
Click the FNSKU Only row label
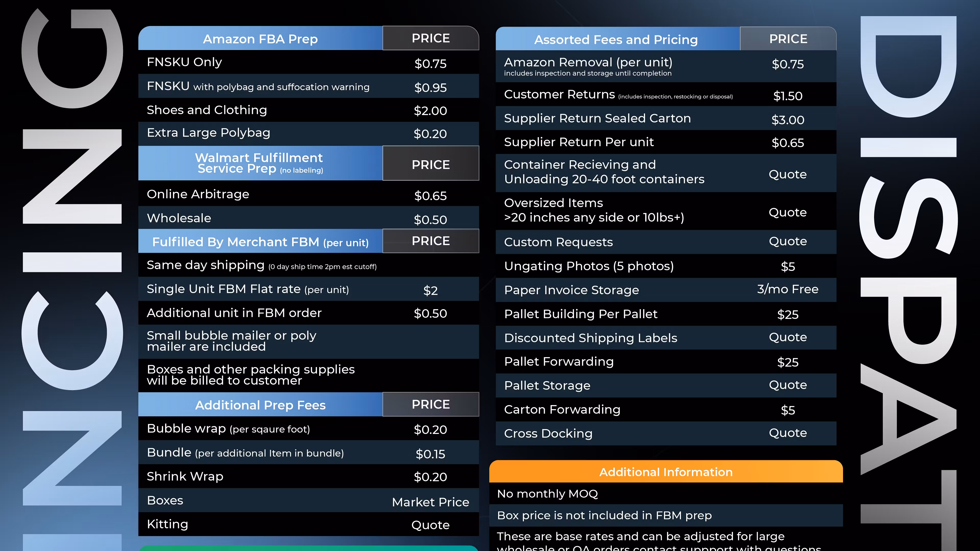185,62
